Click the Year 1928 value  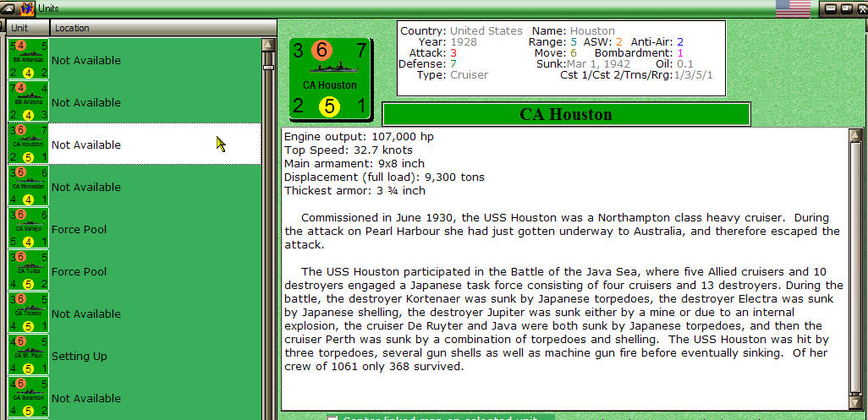pos(463,42)
